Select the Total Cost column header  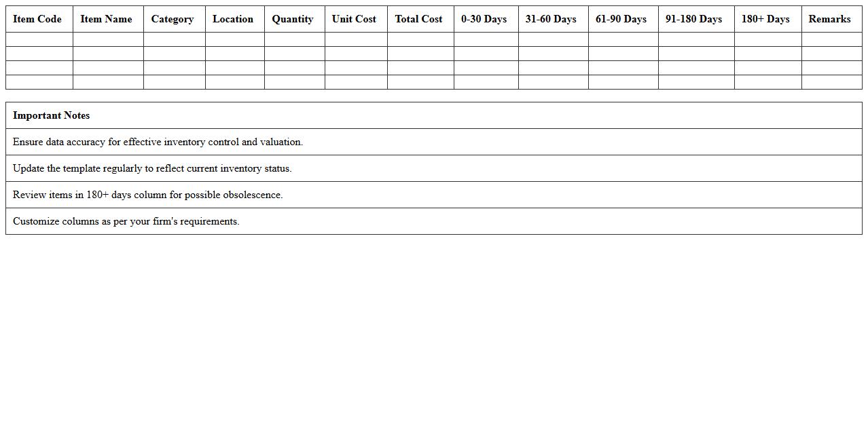(418, 19)
